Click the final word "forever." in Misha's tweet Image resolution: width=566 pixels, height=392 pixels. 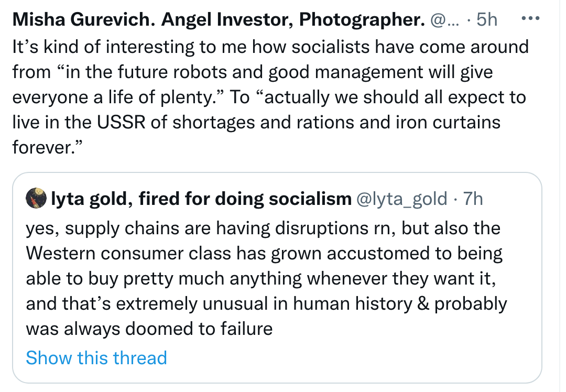(x=48, y=147)
